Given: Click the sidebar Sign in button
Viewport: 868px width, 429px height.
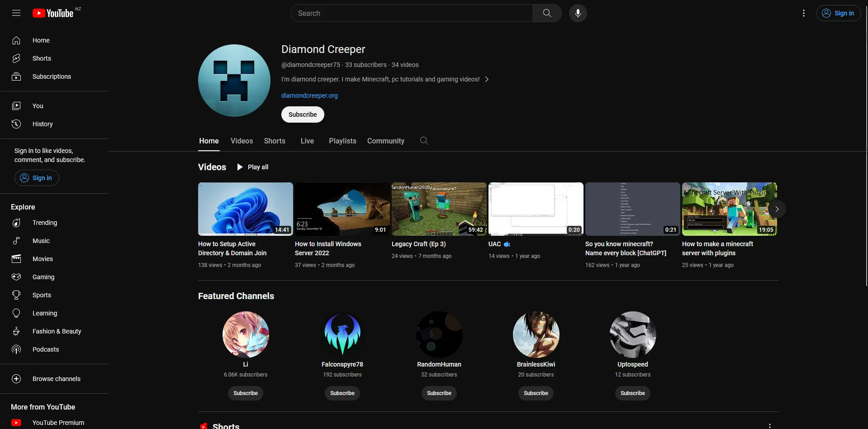Looking at the screenshot, I should [x=37, y=178].
